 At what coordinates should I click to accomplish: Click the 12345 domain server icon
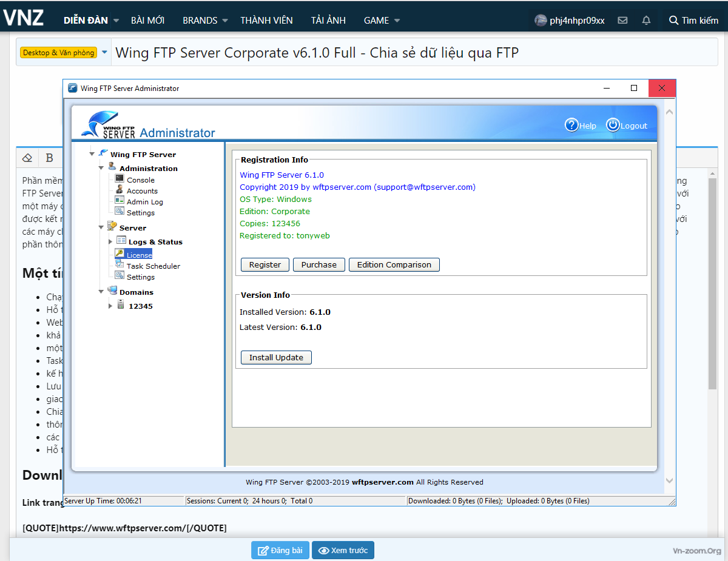click(x=121, y=305)
